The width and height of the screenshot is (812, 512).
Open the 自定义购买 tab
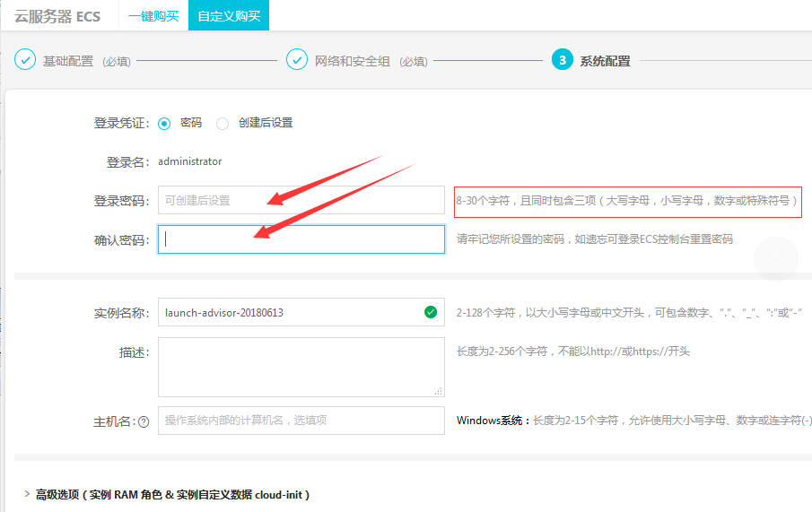tap(228, 16)
